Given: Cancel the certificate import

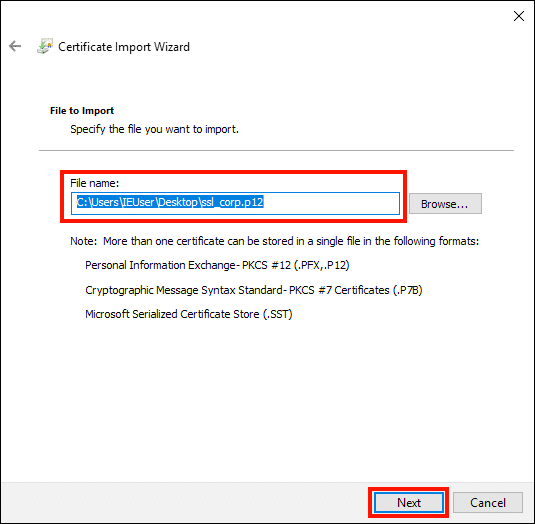Looking at the screenshot, I should click(488, 503).
